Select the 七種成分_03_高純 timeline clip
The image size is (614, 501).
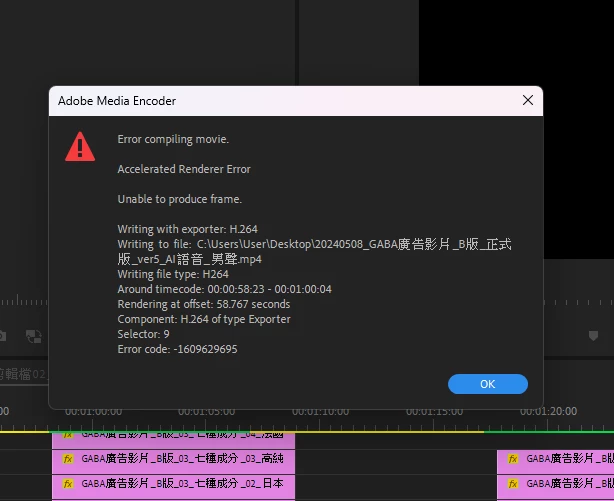coord(173,461)
